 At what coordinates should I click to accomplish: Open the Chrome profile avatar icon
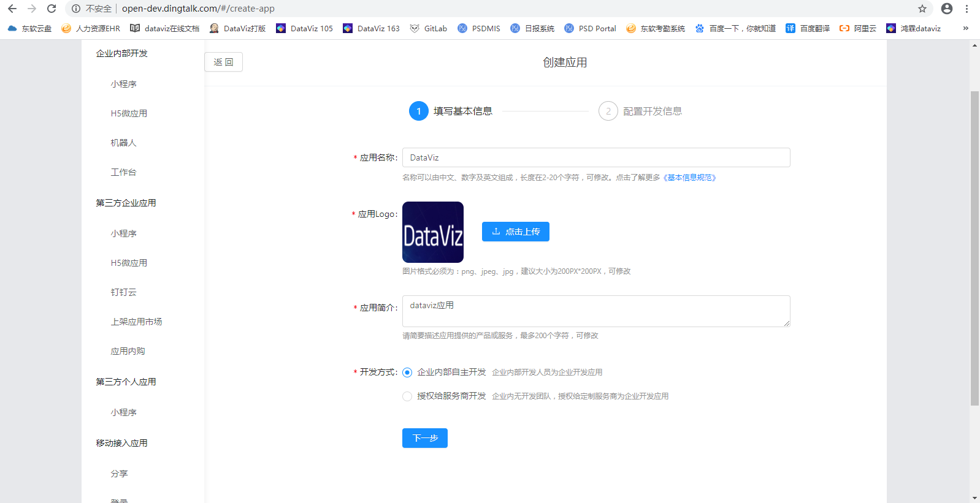click(947, 9)
